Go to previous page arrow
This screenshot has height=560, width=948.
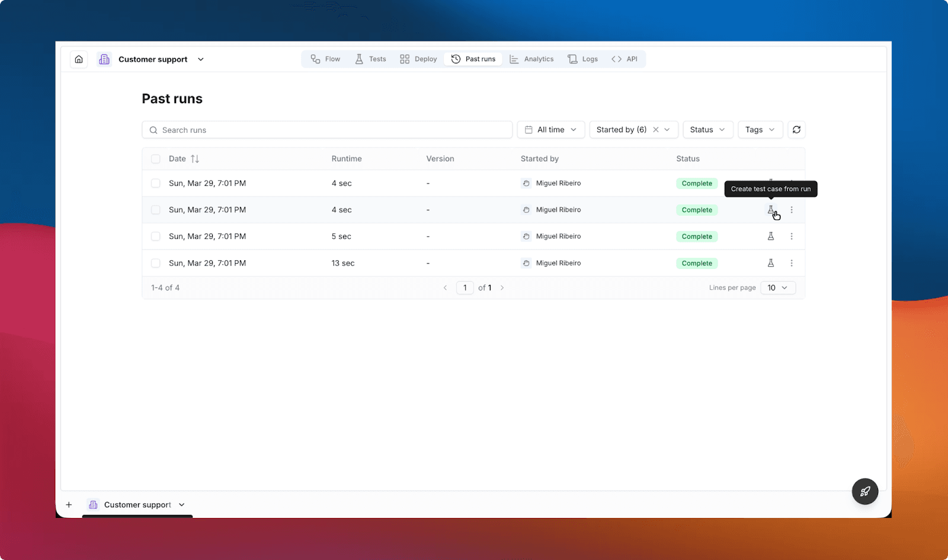(x=445, y=288)
